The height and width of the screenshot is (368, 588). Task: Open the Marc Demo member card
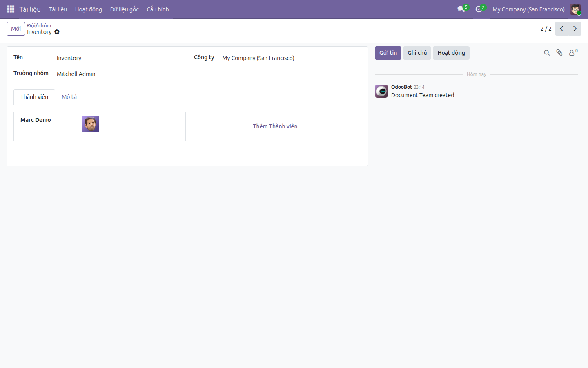(x=100, y=126)
